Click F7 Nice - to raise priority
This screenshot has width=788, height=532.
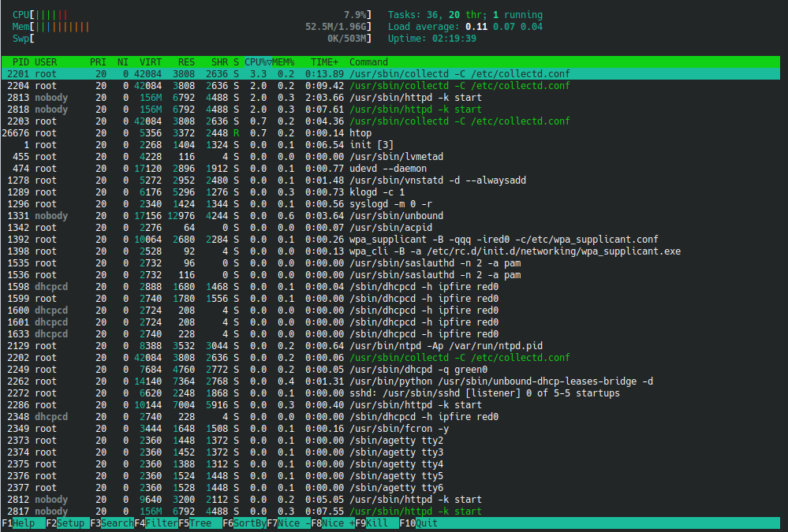click(289, 523)
